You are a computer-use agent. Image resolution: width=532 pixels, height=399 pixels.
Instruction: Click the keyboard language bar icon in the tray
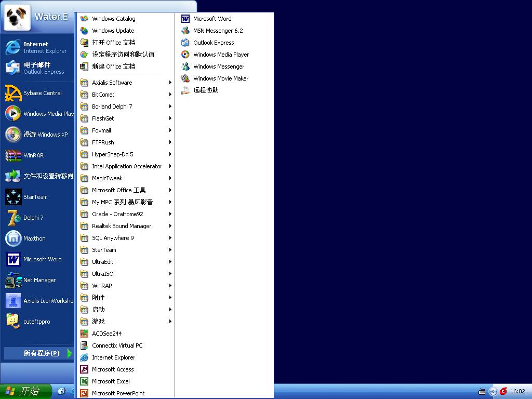tap(482, 392)
